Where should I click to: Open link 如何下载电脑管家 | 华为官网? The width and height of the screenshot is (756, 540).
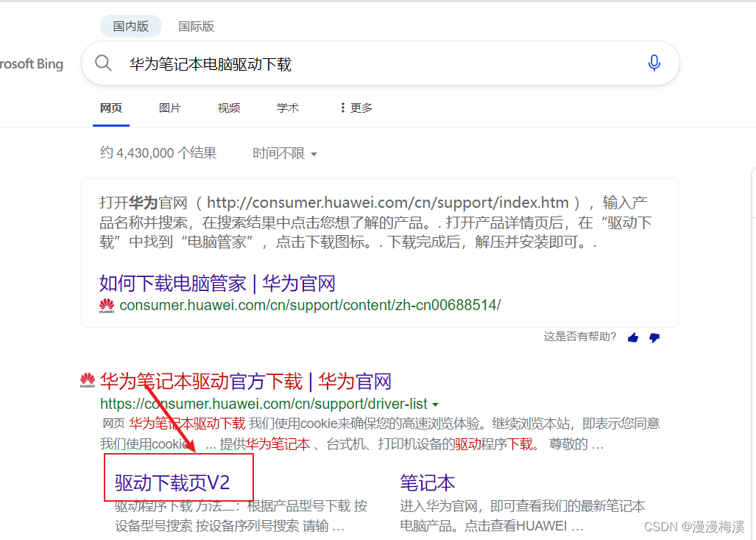217,284
